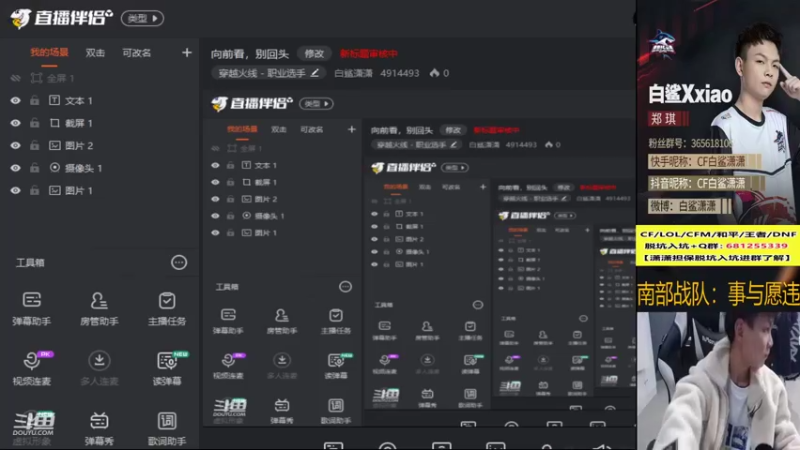Open 弹幕秀 tool in the outermost toolbox
Screen dimensions: 800x450
click(99, 429)
